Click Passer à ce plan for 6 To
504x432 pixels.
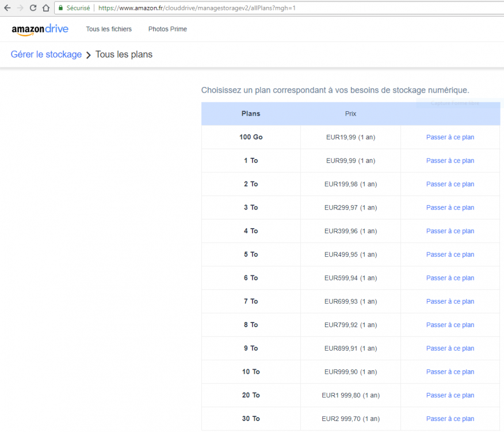pos(450,278)
